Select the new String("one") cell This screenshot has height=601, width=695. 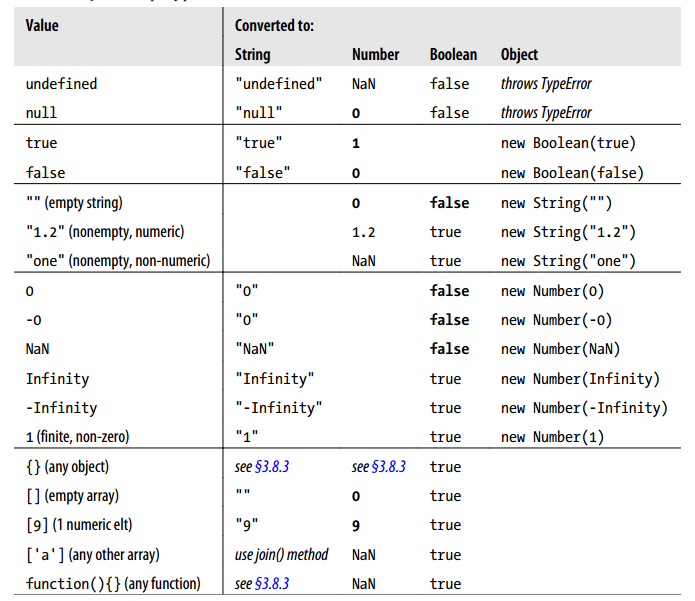[x=568, y=261]
